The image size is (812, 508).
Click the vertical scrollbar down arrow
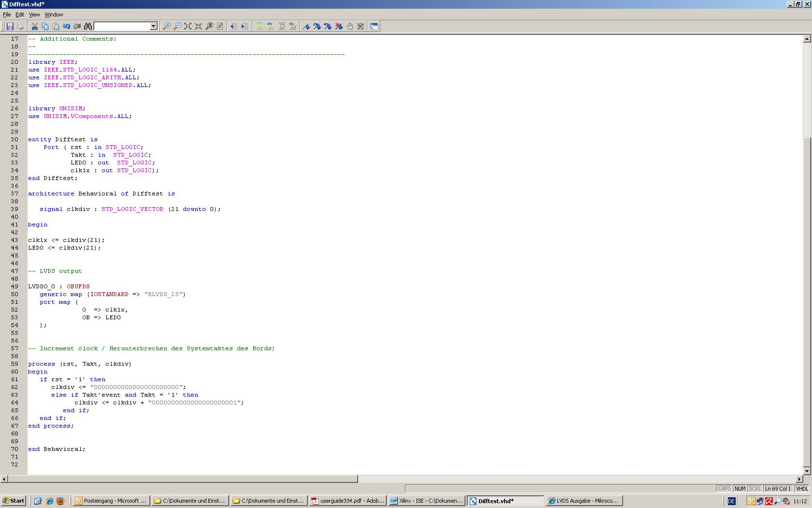807,471
